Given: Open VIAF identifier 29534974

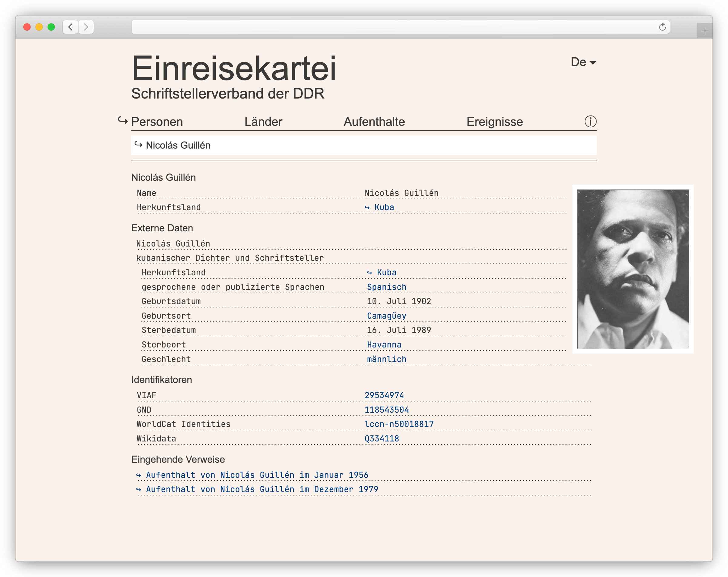Looking at the screenshot, I should point(384,395).
